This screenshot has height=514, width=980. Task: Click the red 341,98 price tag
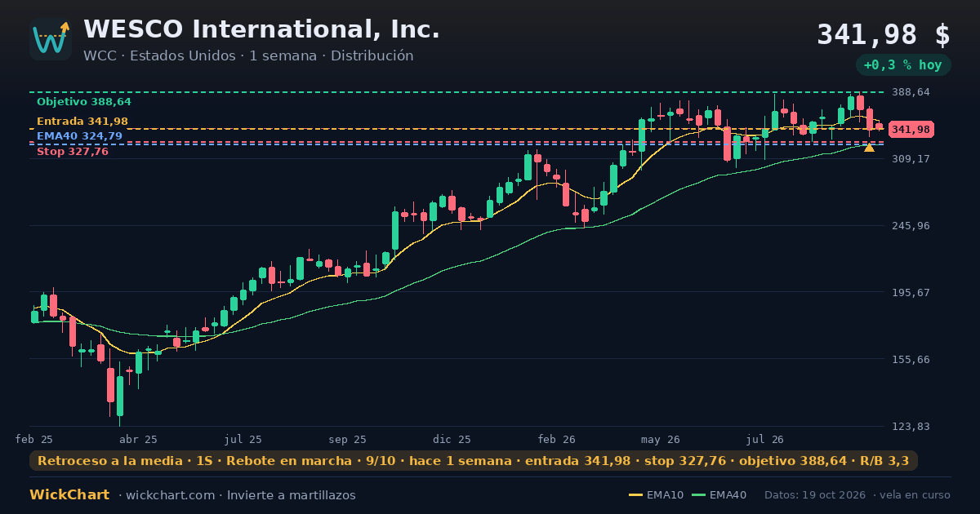pyautogui.click(x=911, y=130)
